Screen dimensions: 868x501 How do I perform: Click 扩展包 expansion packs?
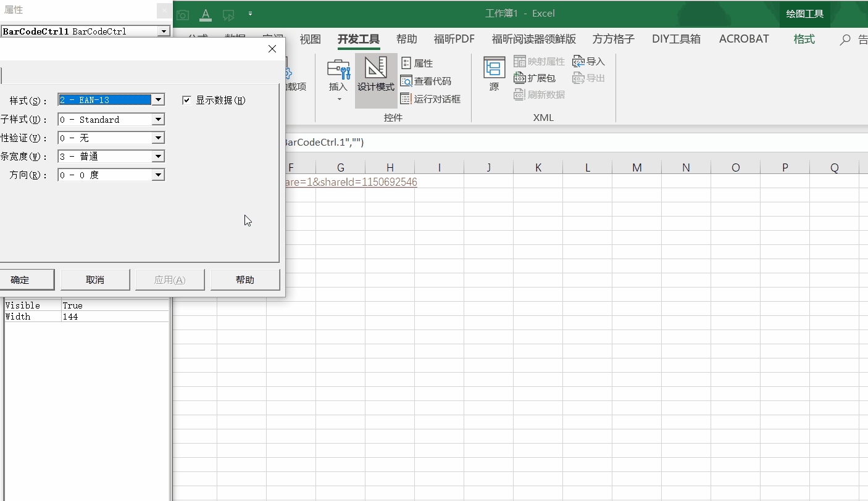(x=535, y=78)
